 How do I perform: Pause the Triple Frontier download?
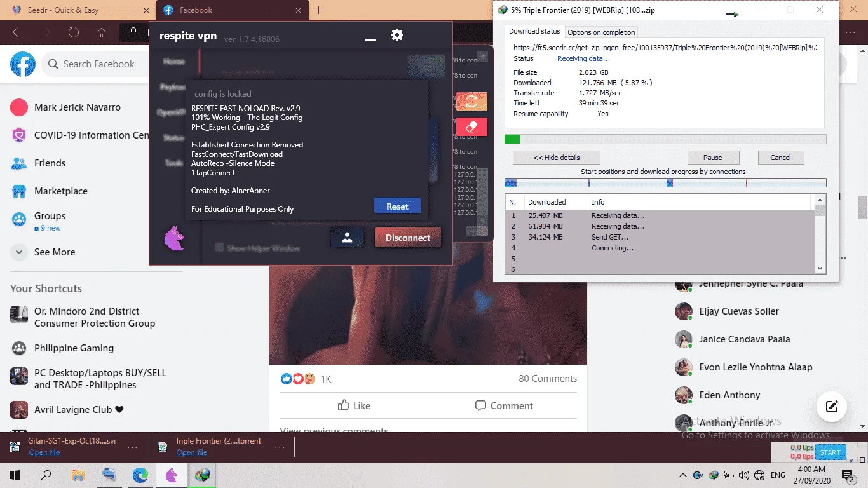click(x=713, y=158)
